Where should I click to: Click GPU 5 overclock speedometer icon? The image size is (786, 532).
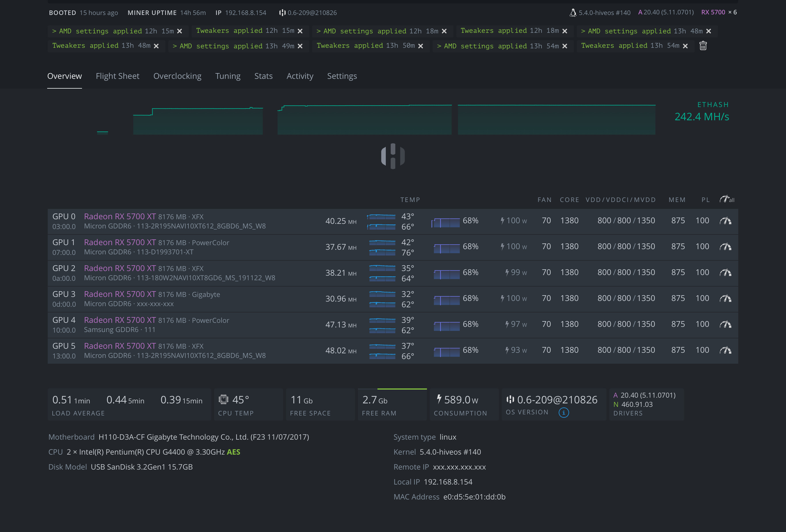coord(725,350)
